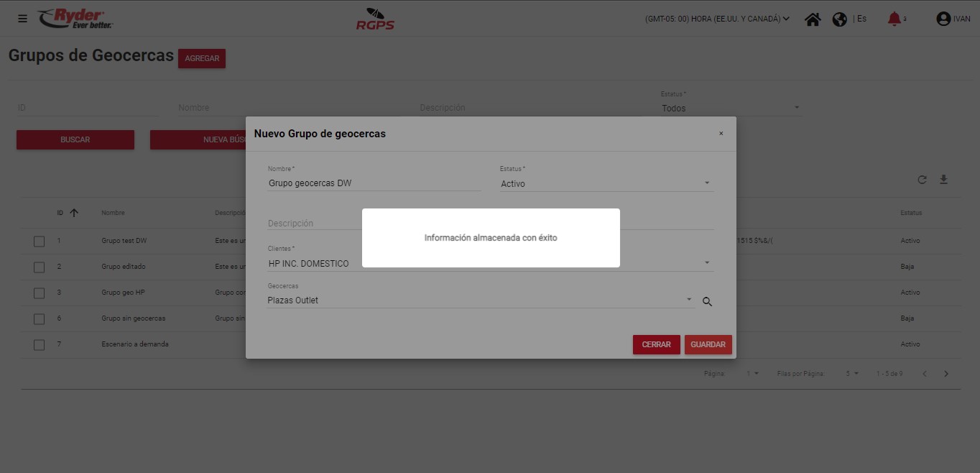Open the IVAN user account icon
This screenshot has width=980, height=473.
[943, 19]
